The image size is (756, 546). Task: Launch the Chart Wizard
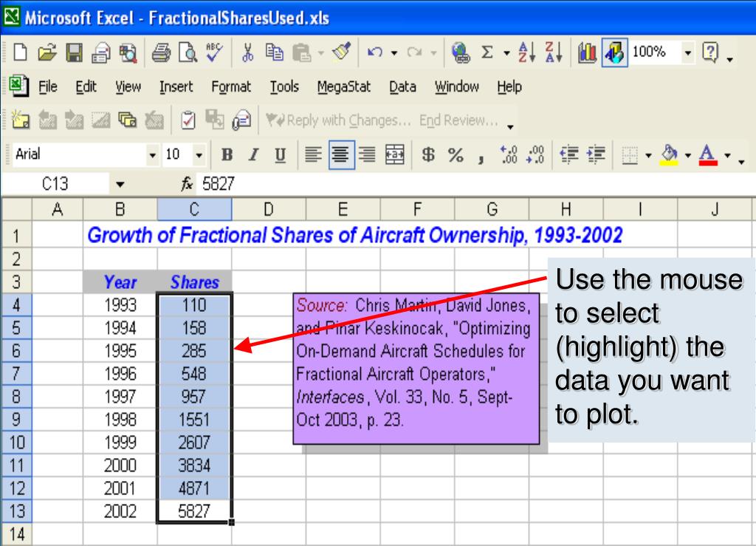point(587,52)
